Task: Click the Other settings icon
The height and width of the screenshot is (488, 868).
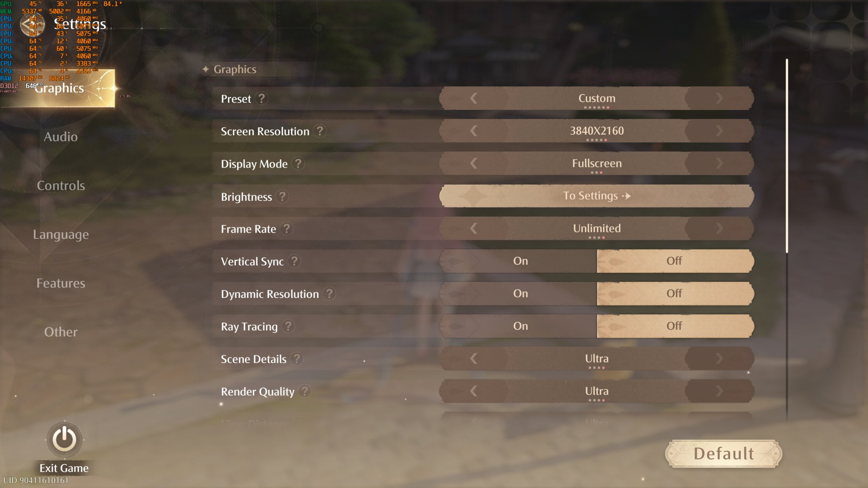Action: point(60,332)
